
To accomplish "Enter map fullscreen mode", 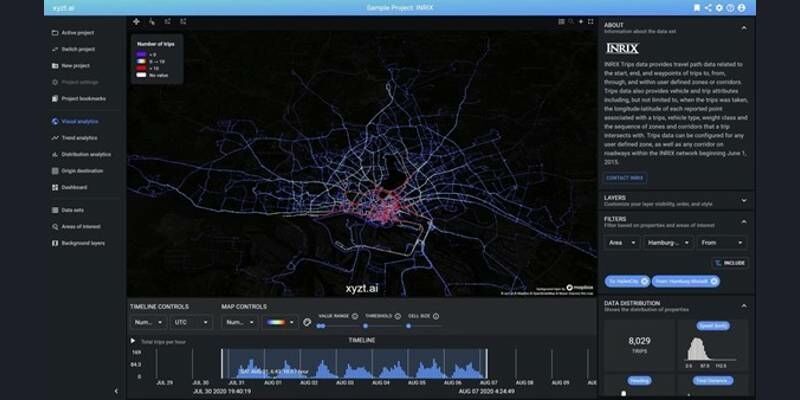I will [x=591, y=21].
